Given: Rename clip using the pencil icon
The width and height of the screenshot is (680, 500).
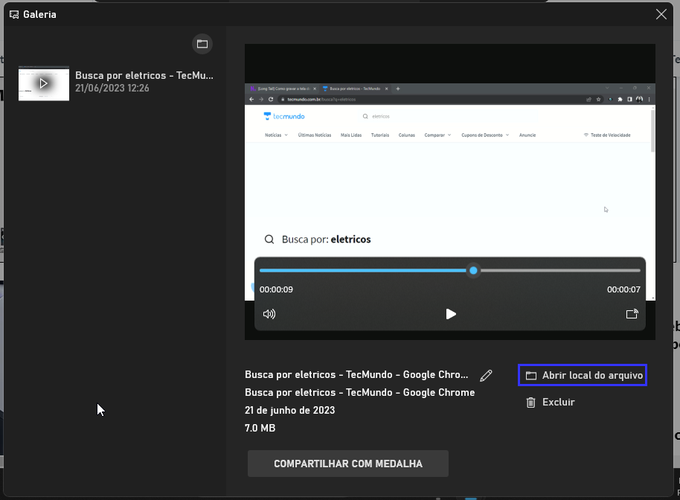Looking at the screenshot, I should click(x=486, y=376).
